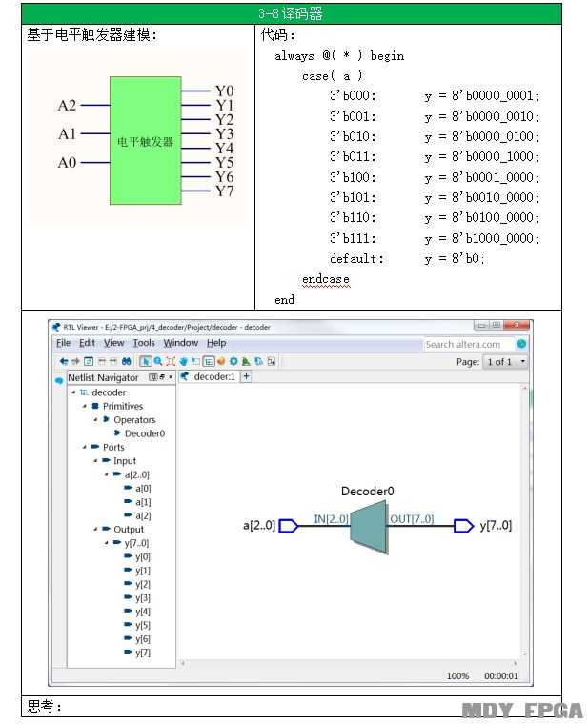The width and height of the screenshot is (588, 724).
Task: Open the Help menu
Action: click(216, 343)
